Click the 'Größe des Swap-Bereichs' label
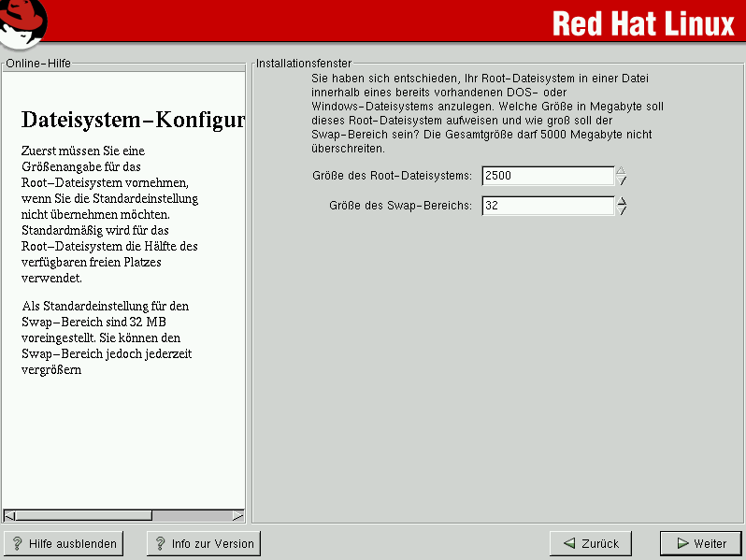746x560 pixels. coord(400,206)
